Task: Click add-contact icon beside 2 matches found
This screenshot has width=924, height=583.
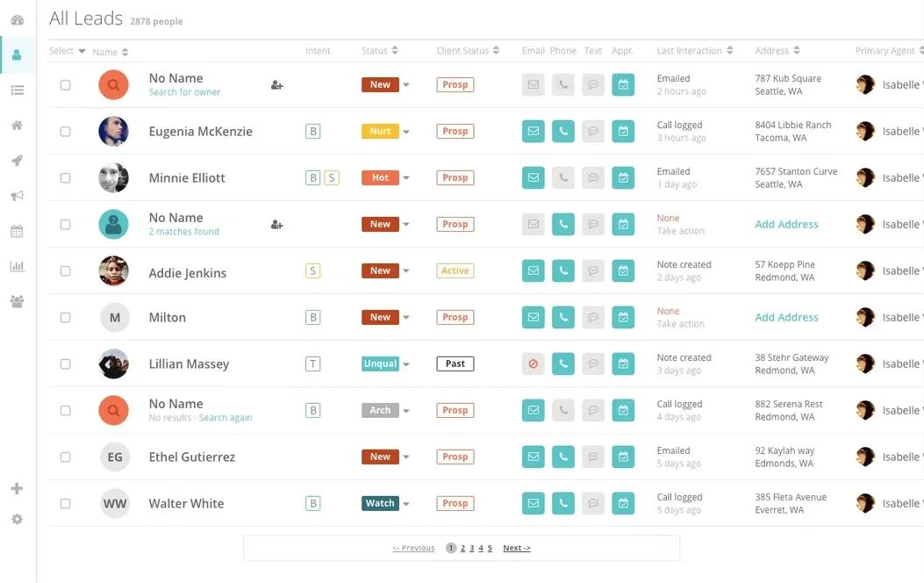Action: 277,225
